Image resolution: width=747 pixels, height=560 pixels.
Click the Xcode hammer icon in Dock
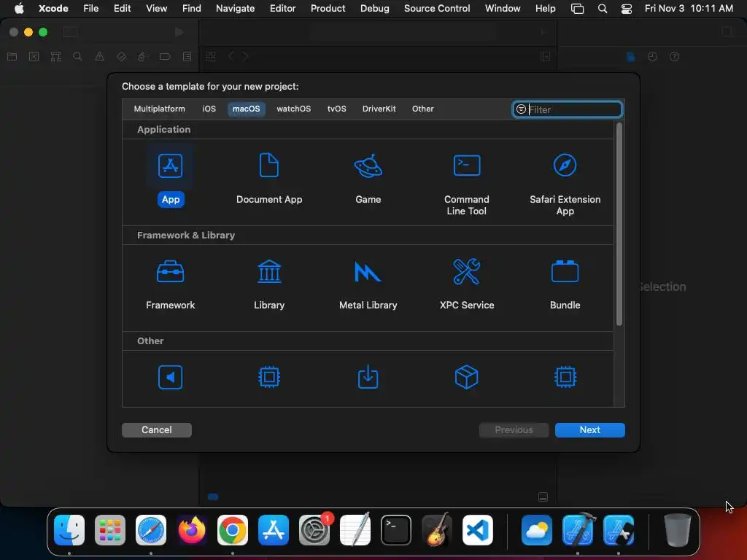[x=578, y=530]
